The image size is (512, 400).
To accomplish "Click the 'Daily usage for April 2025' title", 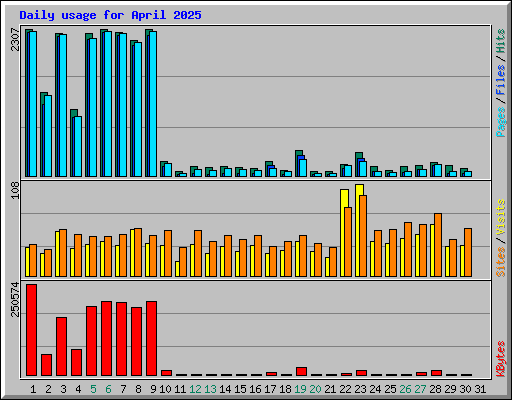I will pyautogui.click(x=110, y=15).
